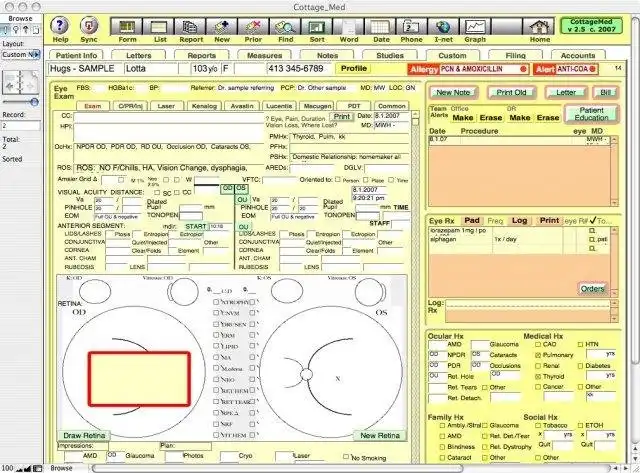The width and height of the screenshot is (640, 473).
Task: Click the Sort icon
Action: [x=316, y=27]
